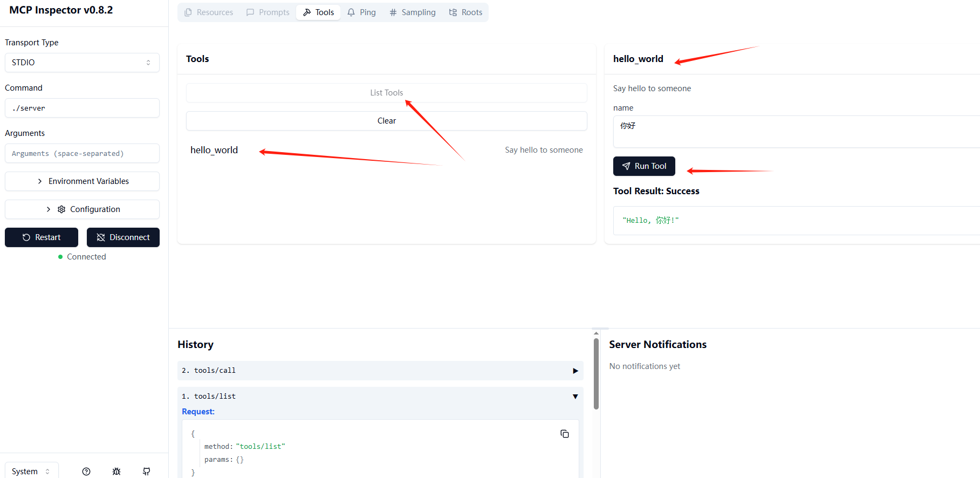Expand Environment Variables section
Screen dimensions: 980x478
point(82,181)
